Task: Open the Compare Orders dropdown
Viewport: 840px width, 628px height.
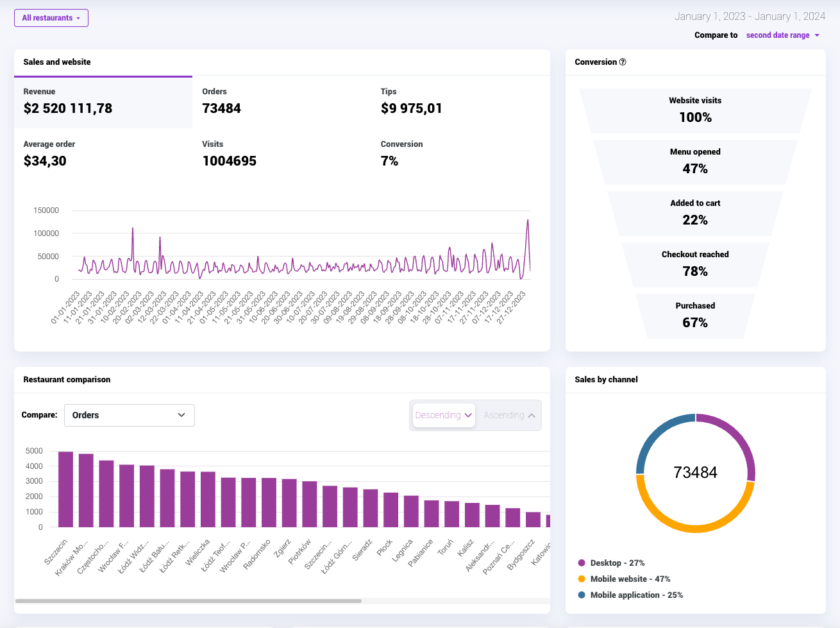Action: 129,415
